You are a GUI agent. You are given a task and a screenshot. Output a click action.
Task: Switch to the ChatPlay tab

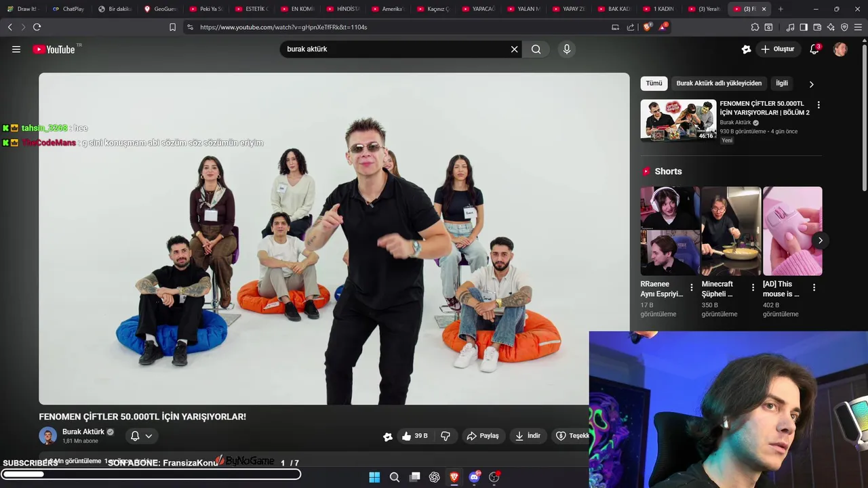pos(68,9)
